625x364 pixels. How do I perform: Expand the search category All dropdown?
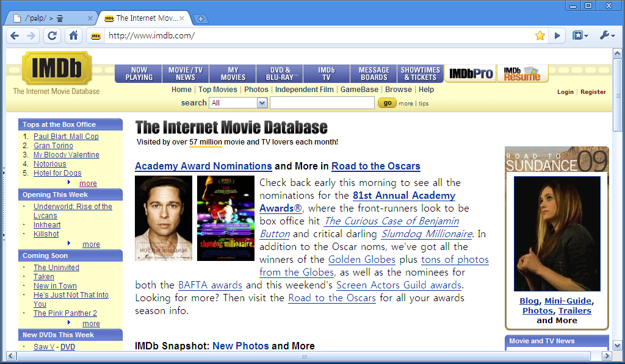[x=238, y=103]
